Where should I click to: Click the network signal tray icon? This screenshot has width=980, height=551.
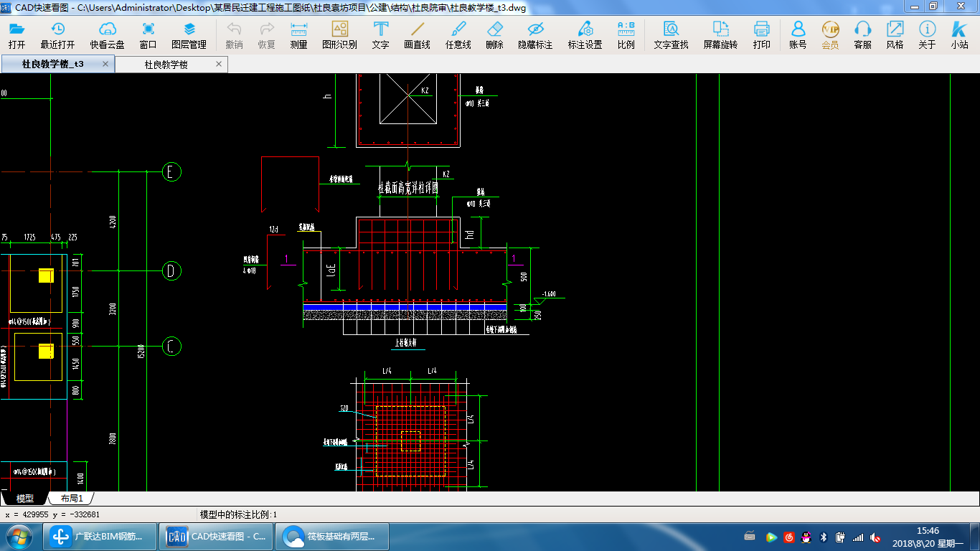point(858,537)
